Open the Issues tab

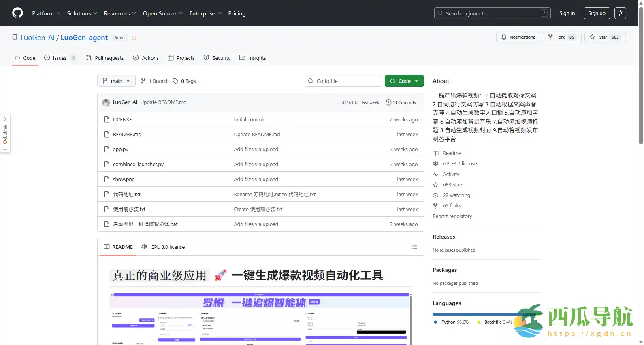(x=60, y=58)
